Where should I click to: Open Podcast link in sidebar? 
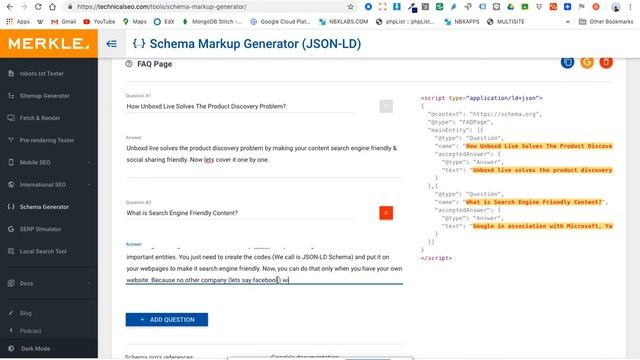pos(30,331)
